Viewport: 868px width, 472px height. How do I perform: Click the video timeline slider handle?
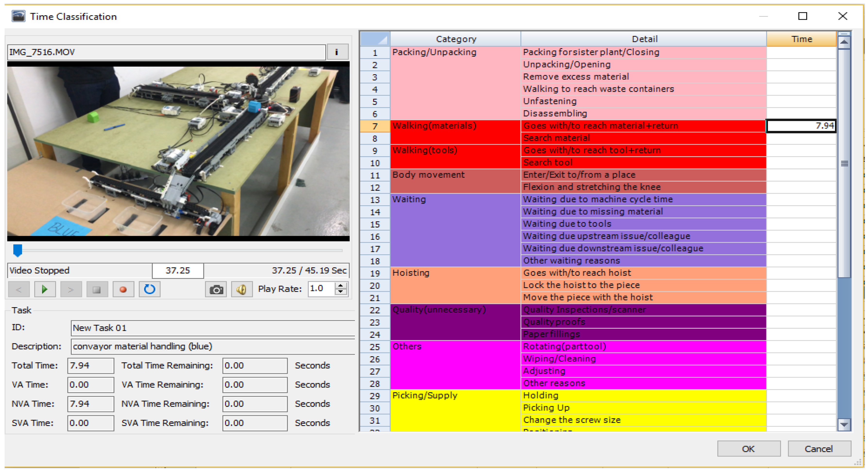pyautogui.click(x=17, y=250)
